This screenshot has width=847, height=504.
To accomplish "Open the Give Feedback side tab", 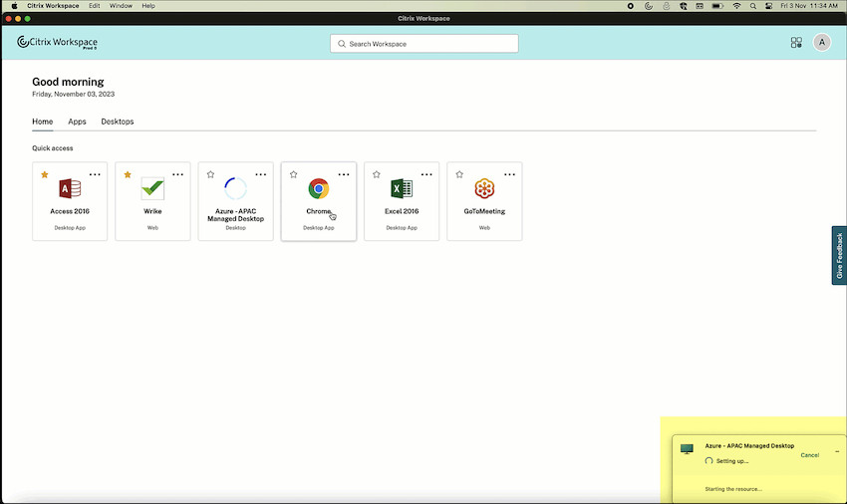I will [x=839, y=256].
